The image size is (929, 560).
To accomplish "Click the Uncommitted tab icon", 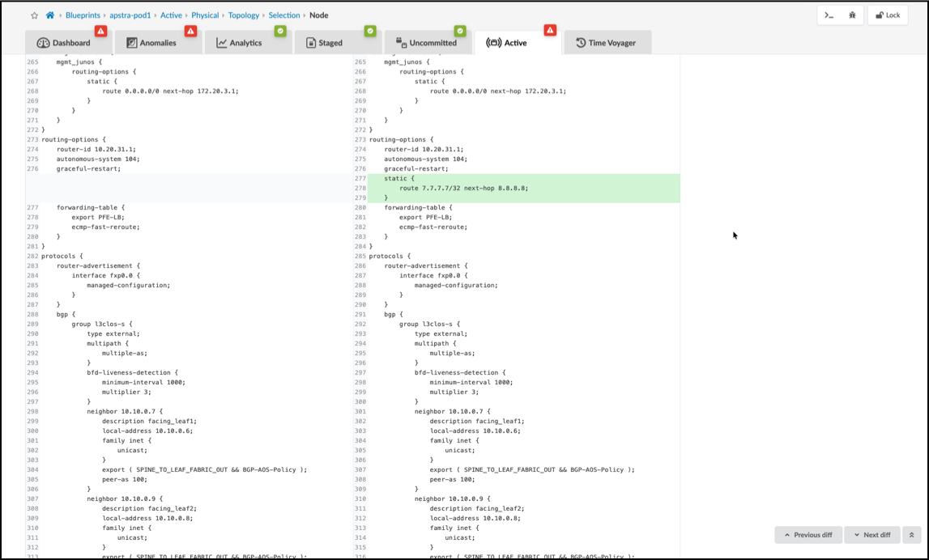I will click(401, 43).
